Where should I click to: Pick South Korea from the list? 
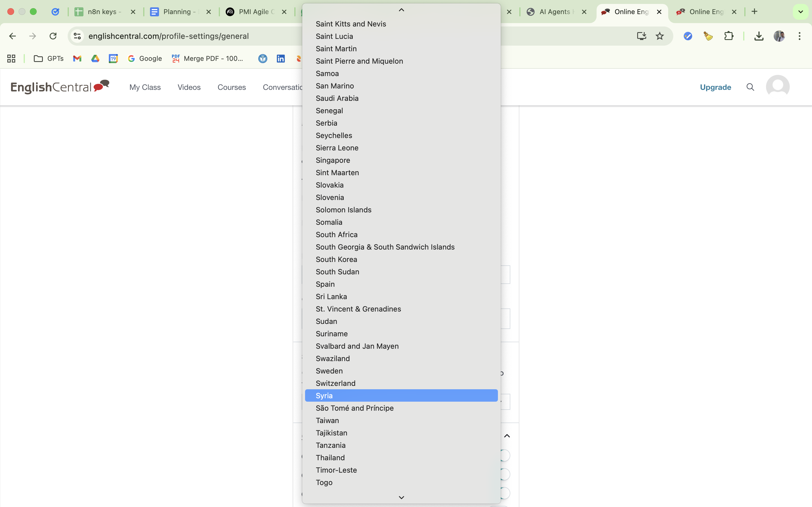pyautogui.click(x=336, y=259)
